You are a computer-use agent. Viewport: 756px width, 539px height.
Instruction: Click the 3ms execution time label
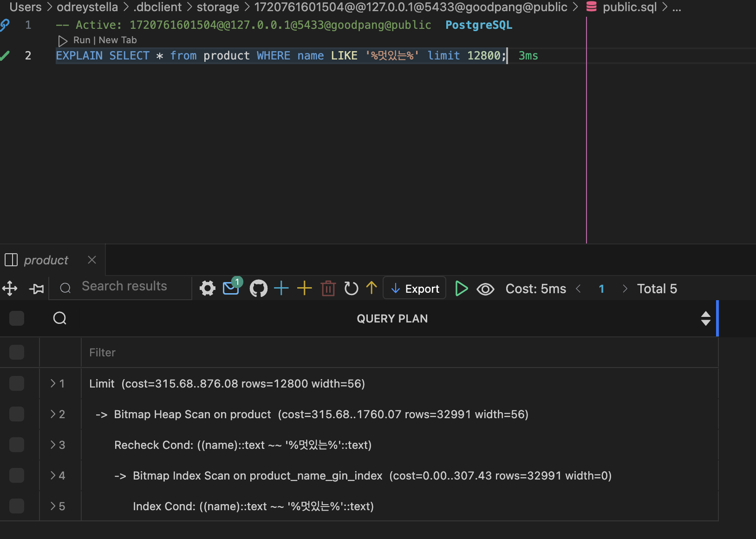(528, 56)
